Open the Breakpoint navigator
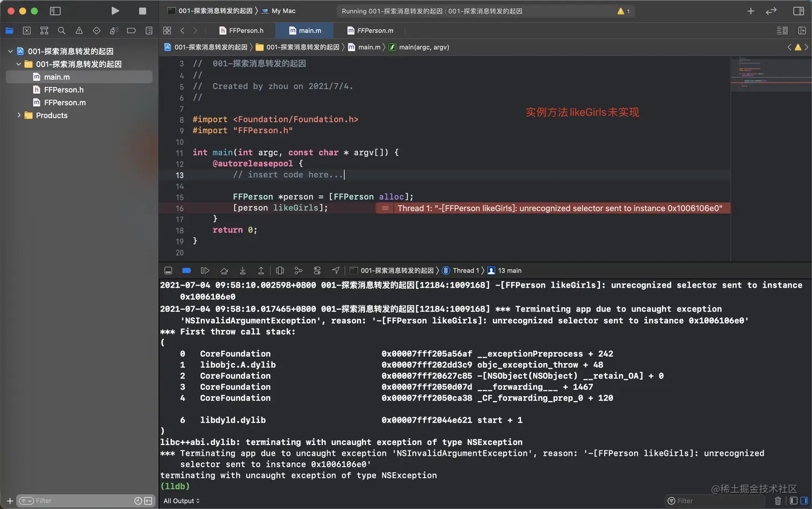Image resolution: width=812 pixels, height=509 pixels. pyautogui.click(x=131, y=31)
